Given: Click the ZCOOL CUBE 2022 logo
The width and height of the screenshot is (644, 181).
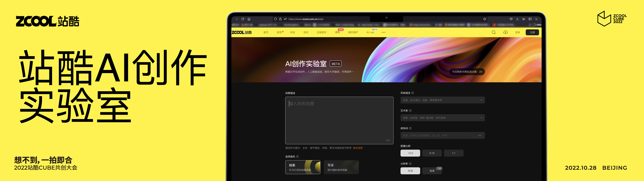Looking at the screenshot, I should 612,19.
